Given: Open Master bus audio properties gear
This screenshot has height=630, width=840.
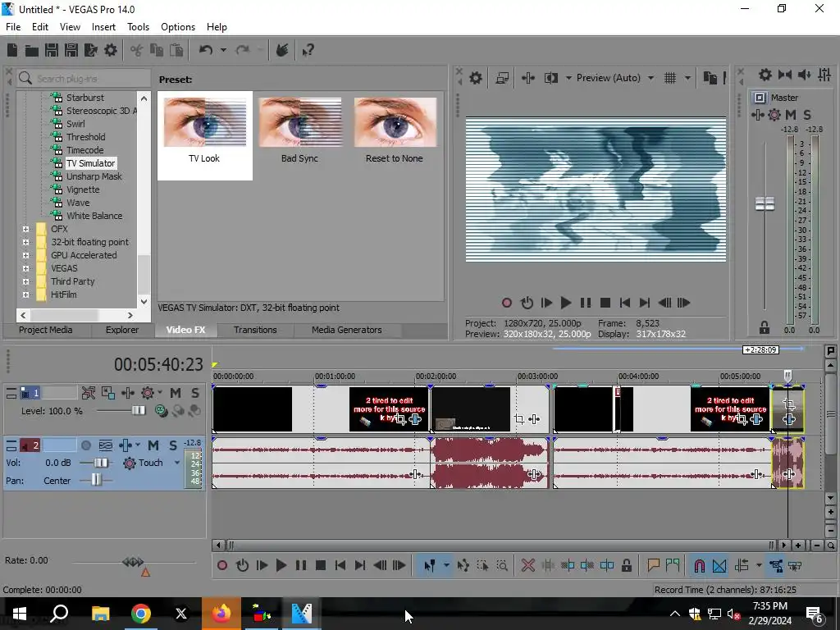Looking at the screenshot, I should 765,75.
